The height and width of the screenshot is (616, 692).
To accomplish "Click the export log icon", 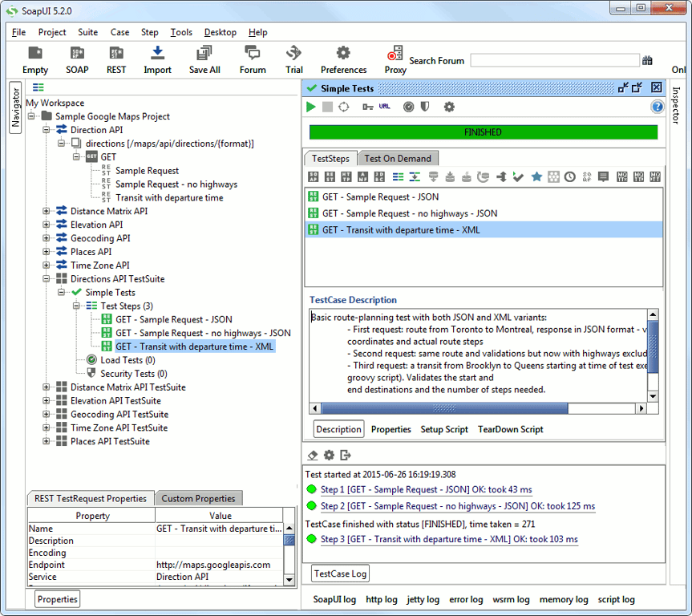I will pyautogui.click(x=346, y=456).
